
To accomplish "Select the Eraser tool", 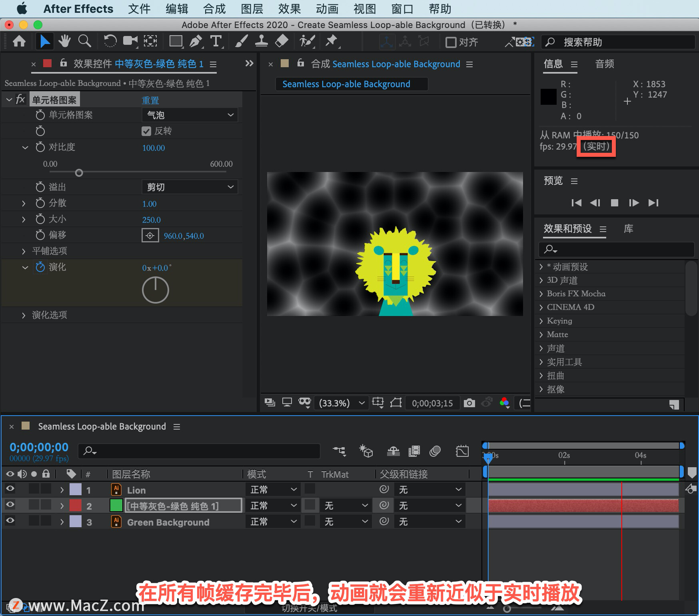I will [x=282, y=41].
